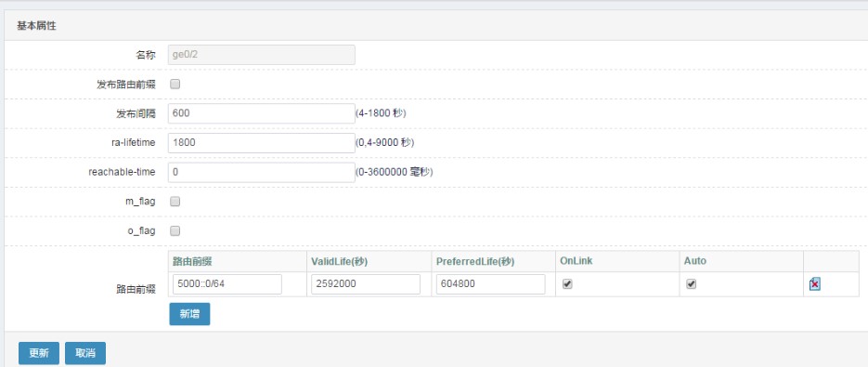Delete the 5000::0/64 prefix row

click(814, 283)
